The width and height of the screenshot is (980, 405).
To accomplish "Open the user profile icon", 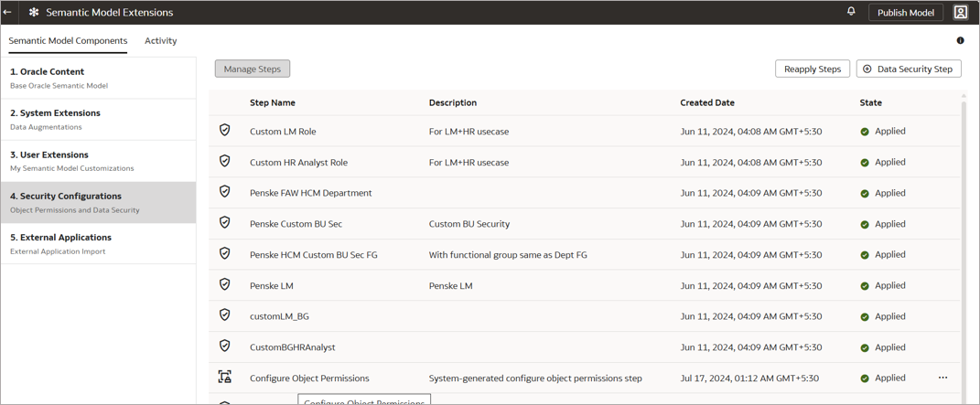I will pos(960,12).
